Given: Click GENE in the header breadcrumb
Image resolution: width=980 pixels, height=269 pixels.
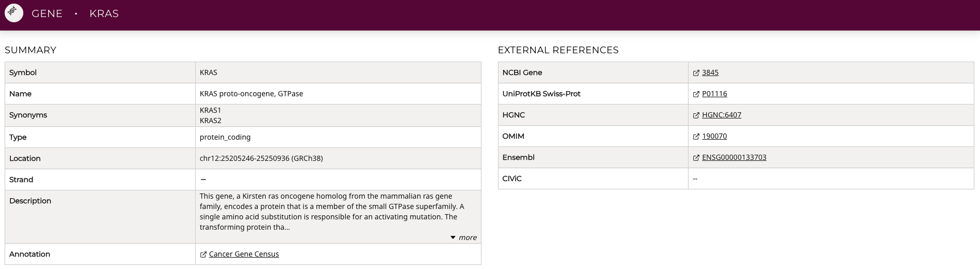Looking at the screenshot, I should (x=47, y=13).
